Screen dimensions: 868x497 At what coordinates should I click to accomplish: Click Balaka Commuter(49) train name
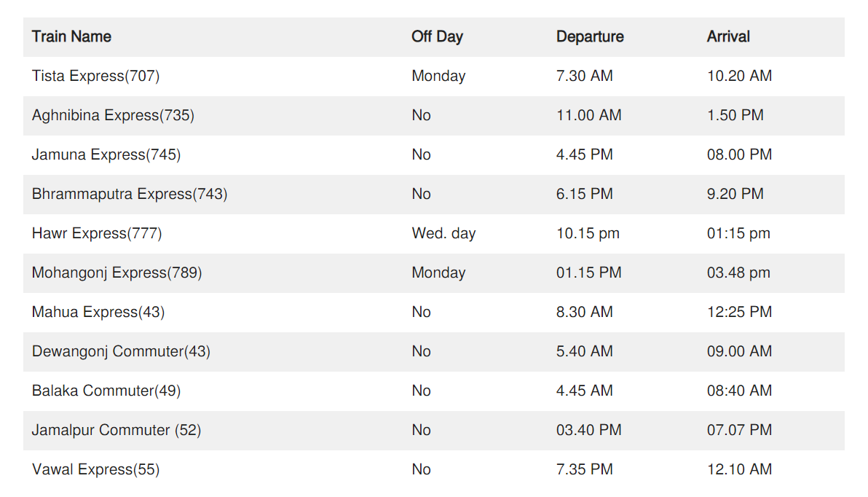106,391
